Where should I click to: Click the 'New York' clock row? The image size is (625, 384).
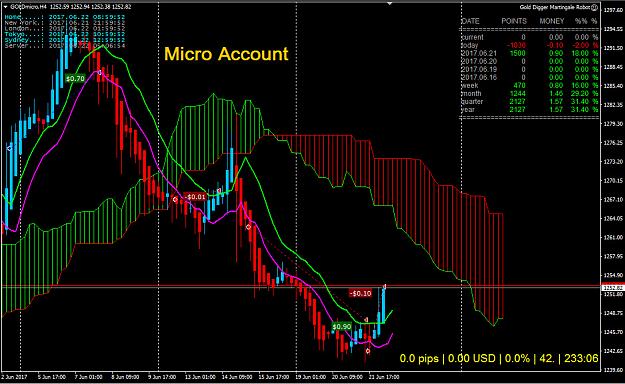(65, 23)
